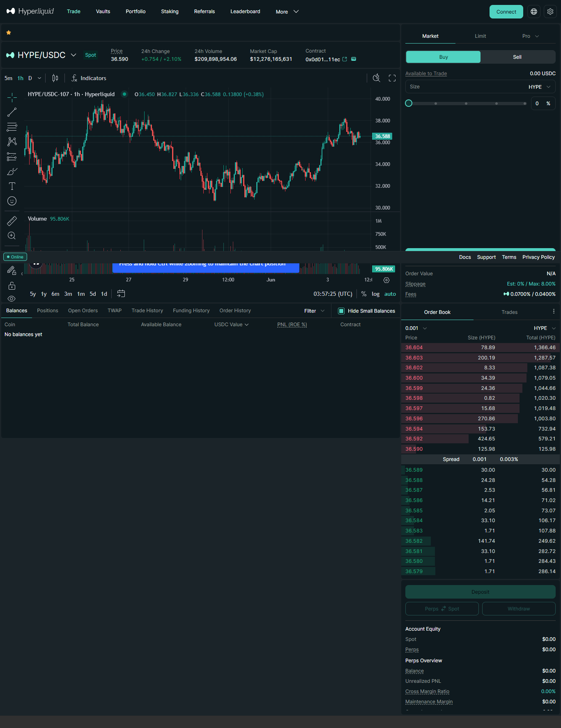
Task: Open the Docs link
Action: pos(465,257)
